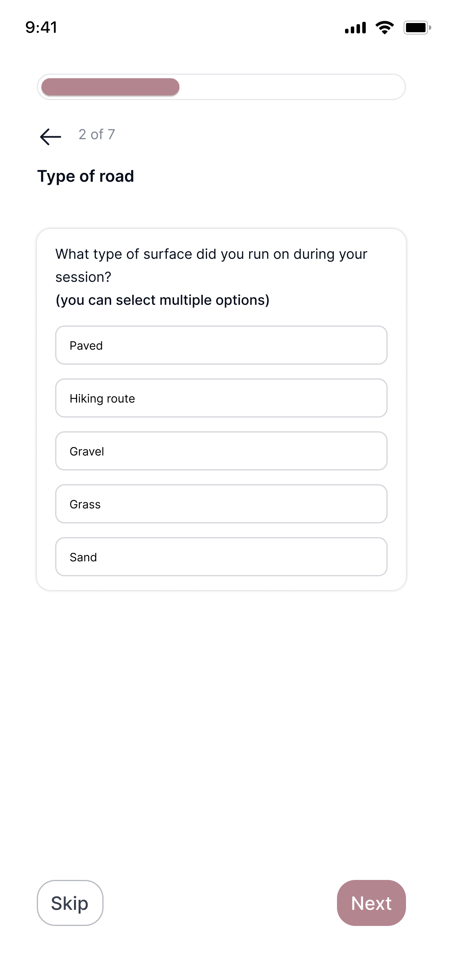Screen dimensions: 452x980
Task: Tap the step indicator showing 2 of 7
Action: click(97, 134)
